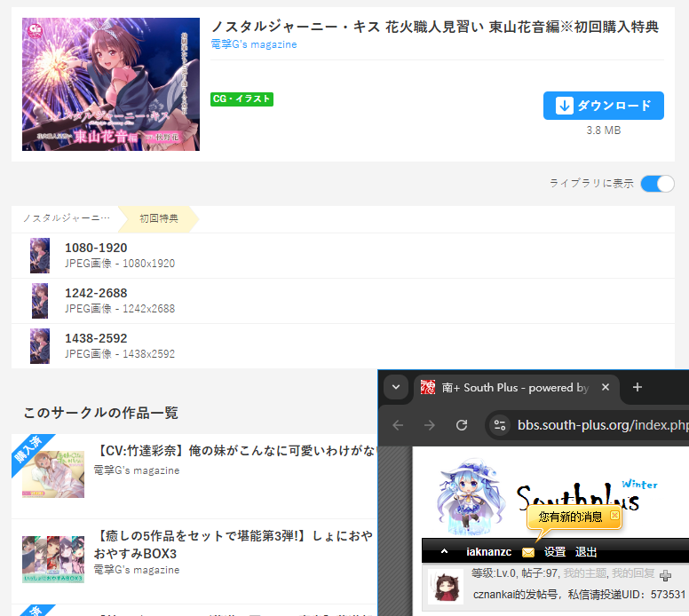Go back in the browser window
This screenshot has width=689, height=616.
(x=398, y=425)
